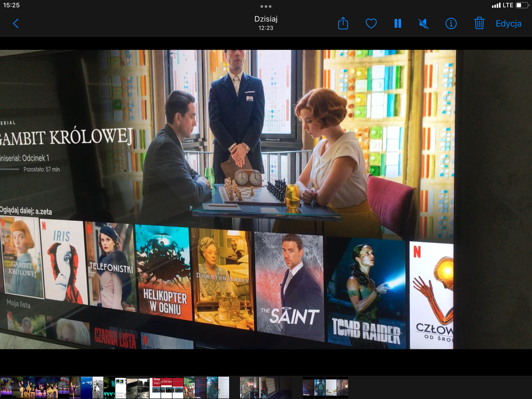Tap the battery status icon

point(522,5)
